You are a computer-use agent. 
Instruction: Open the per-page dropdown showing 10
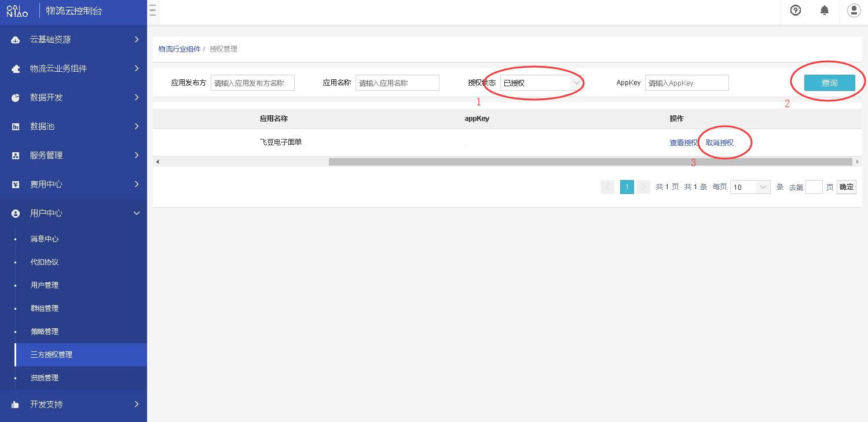pos(750,186)
